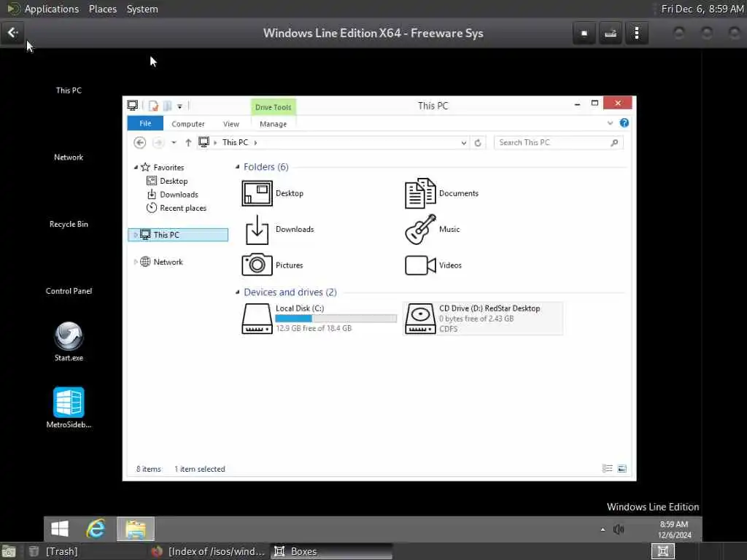Click Boxes back arrow button
Screen dimensions: 747x560
point(13,33)
